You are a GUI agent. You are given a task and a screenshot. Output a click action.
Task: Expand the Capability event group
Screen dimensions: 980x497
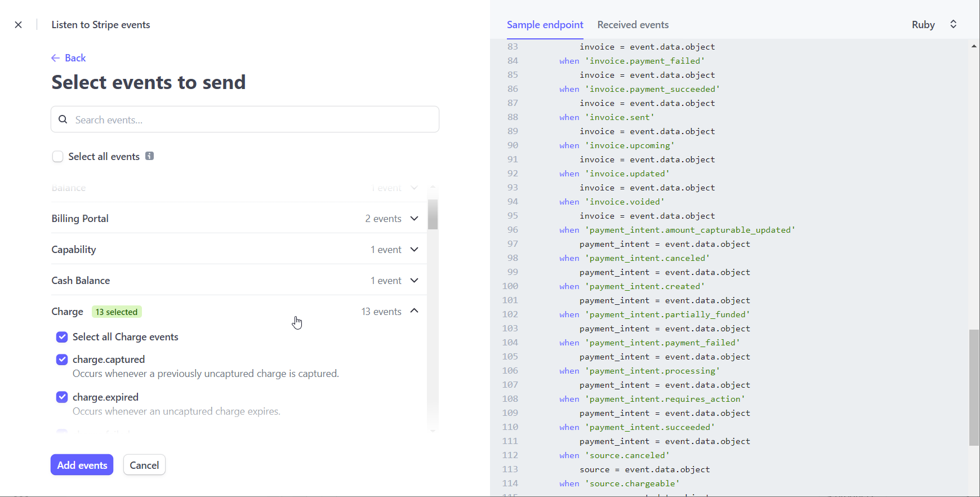pyautogui.click(x=415, y=250)
